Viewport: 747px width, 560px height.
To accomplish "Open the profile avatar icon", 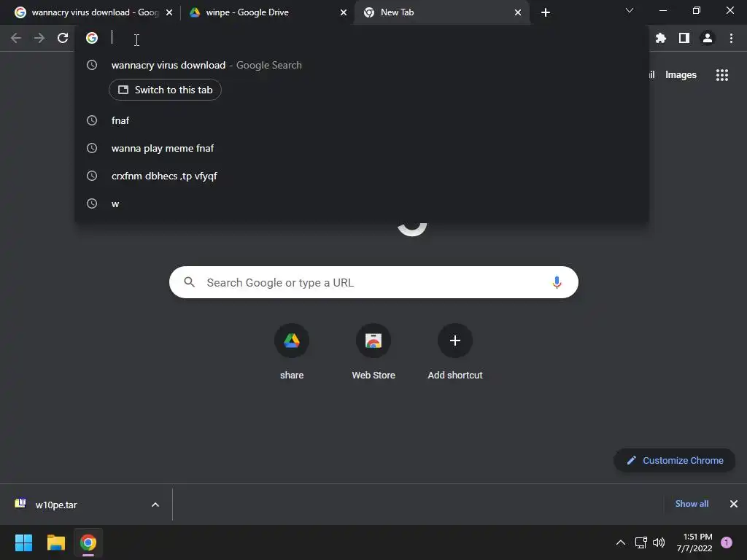I will click(x=708, y=38).
